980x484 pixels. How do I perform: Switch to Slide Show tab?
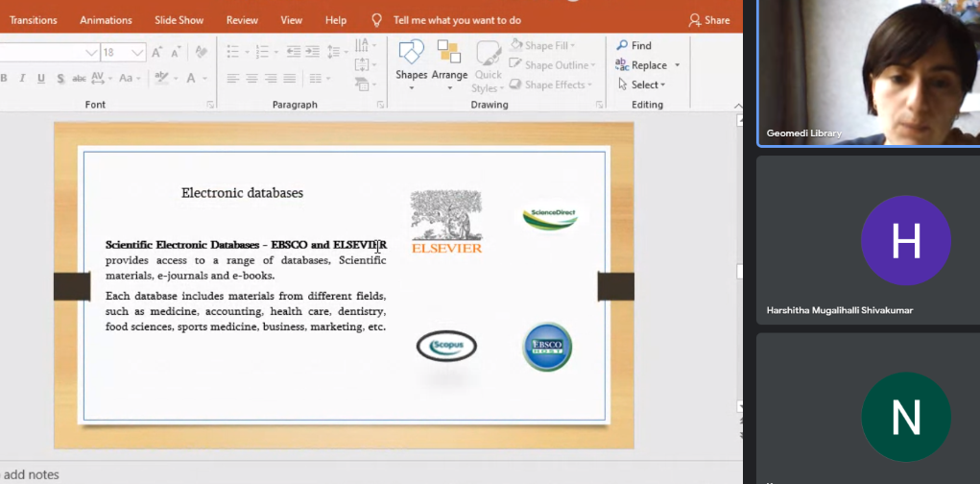pos(179,20)
